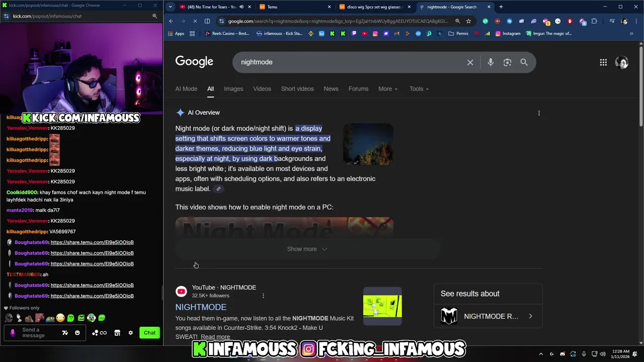Screen dimensions: 644x362
Task: Select the News search tab
Action: tap(331, 89)
